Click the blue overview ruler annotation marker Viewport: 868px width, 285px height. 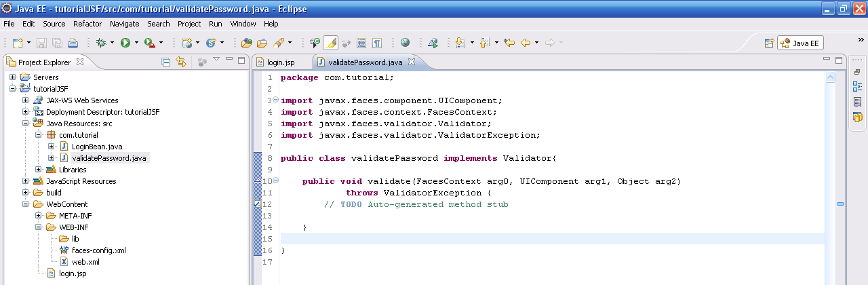[840, 204]
